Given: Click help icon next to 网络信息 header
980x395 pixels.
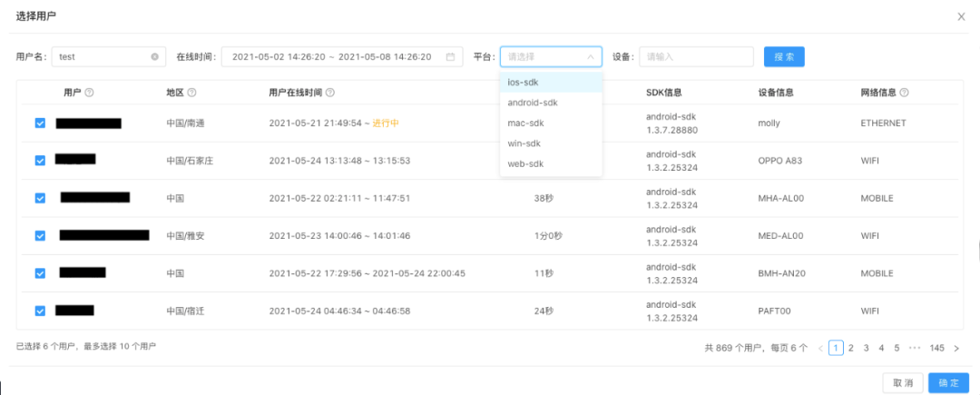Looking at the screenshot, I should pyautogui.click(x=905, y=93).
